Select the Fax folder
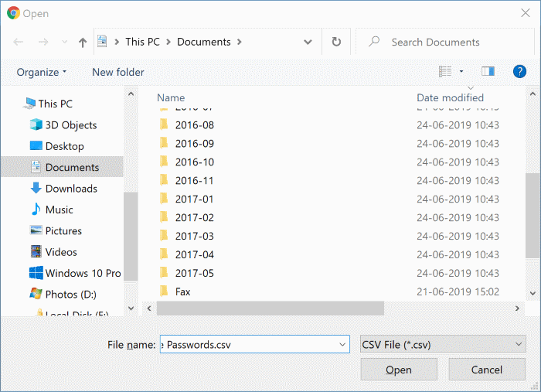Viewport: 541px width, 392px height. 182,291
